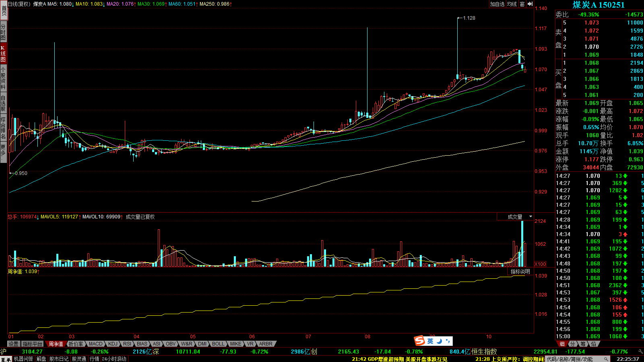Switch to the MIKE indicator tab
This screenshot has width=644, height=362.
tap(235, 344)
